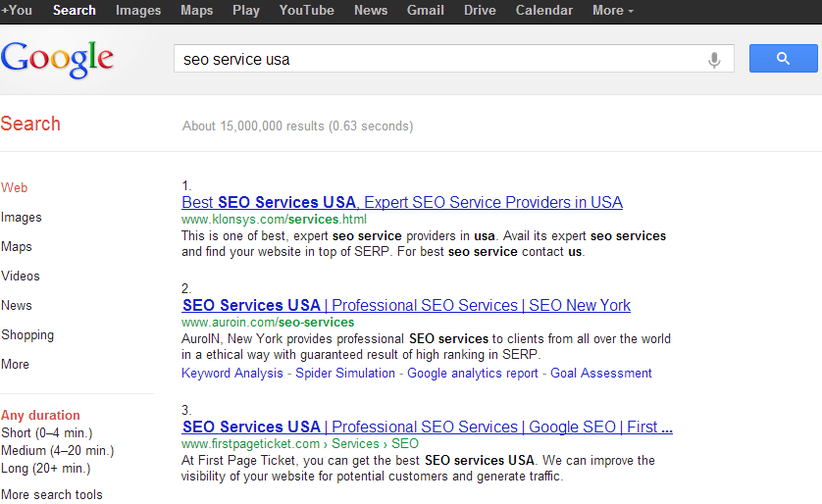This screenshot has height=504, width=822.
Task: Open the klonsys Best SEO Services USA result
Action: [x=402, y=202]
